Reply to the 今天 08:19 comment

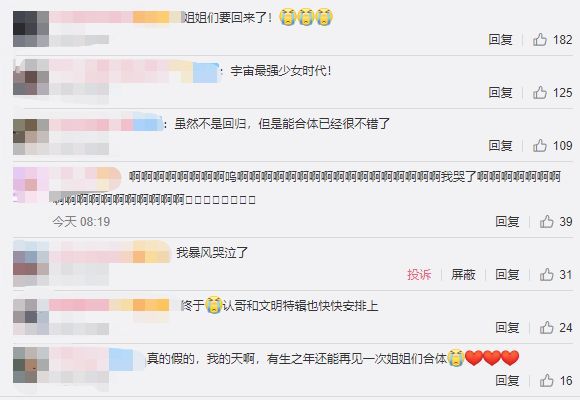point(507,221)
